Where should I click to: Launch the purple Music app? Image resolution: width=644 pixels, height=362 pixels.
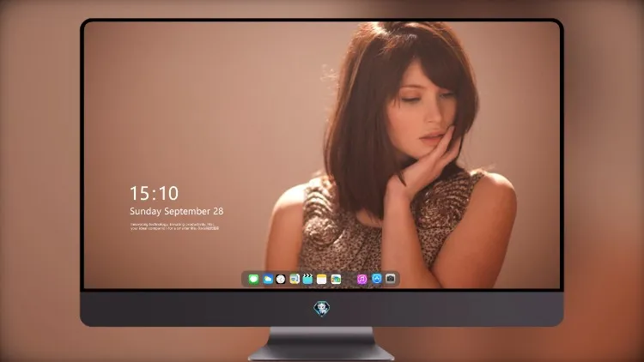[361, 280]
